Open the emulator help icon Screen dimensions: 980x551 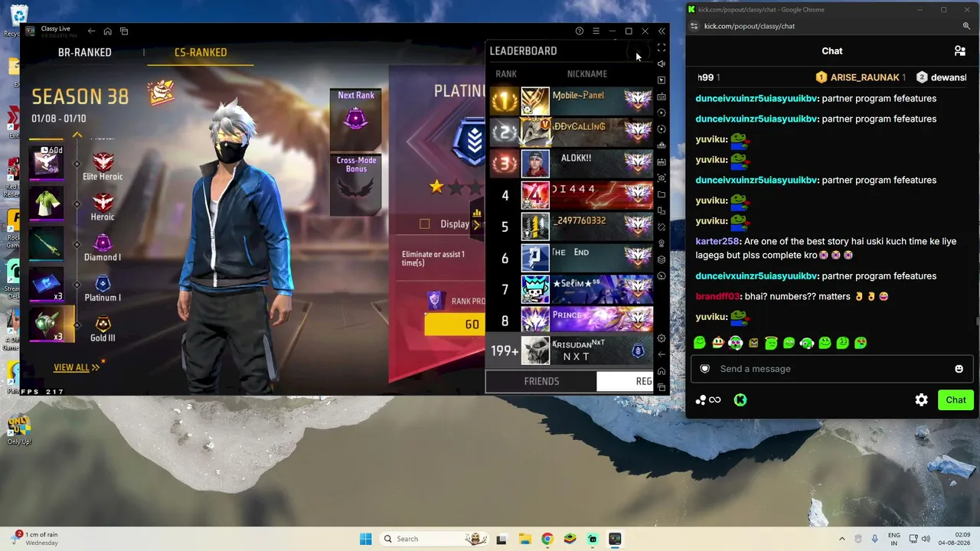[x=580, y=31]
